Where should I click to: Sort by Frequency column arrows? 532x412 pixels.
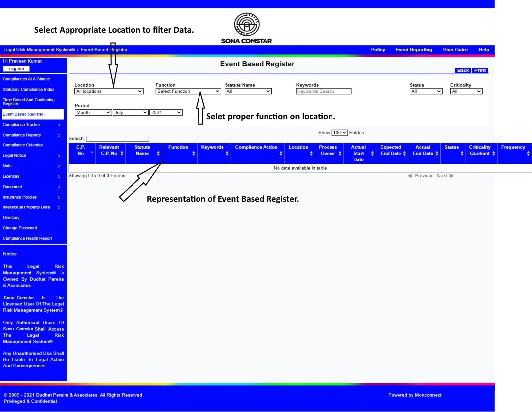[528, 153]
